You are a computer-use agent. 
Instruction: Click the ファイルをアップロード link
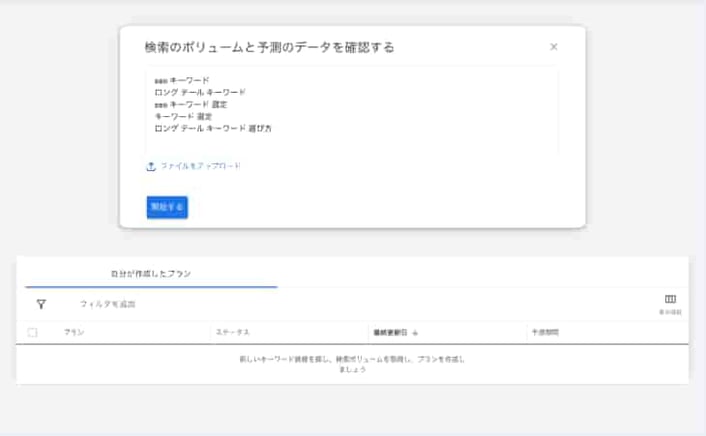[x=200, y=166]
